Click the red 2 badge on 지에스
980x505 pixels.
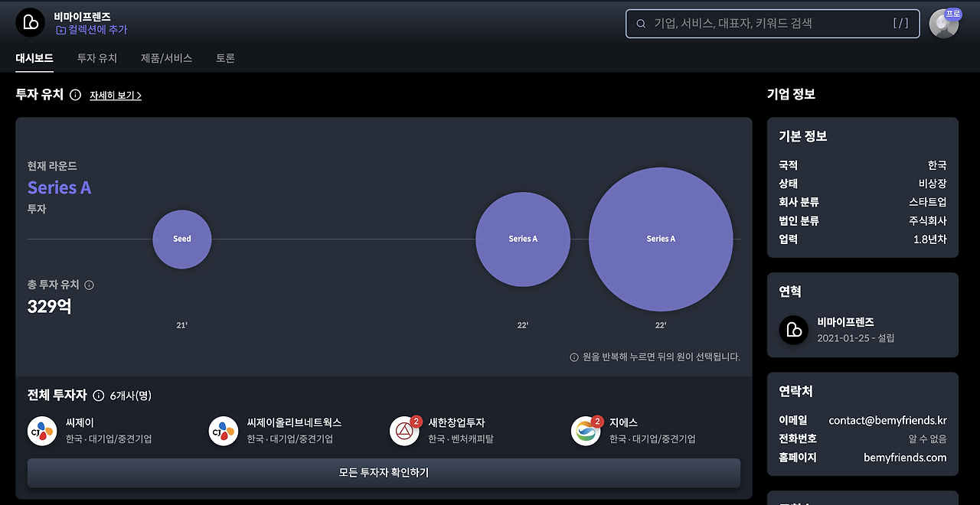[x=597, y=421]
